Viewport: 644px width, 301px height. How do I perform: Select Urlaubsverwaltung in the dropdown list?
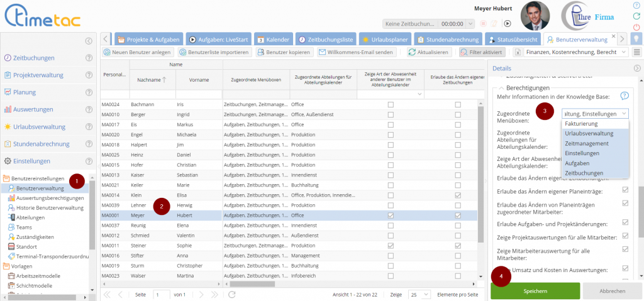pyautogui.click(x=589, y=134)
